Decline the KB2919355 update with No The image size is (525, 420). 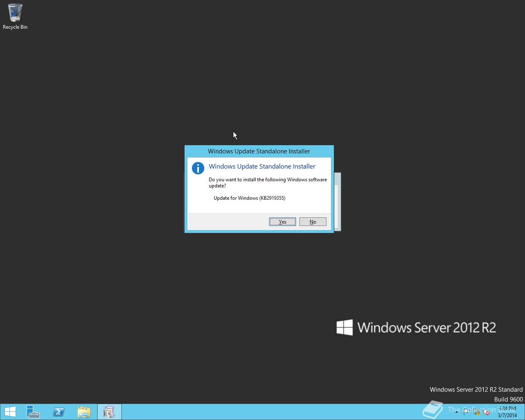[x=313, y=221]
